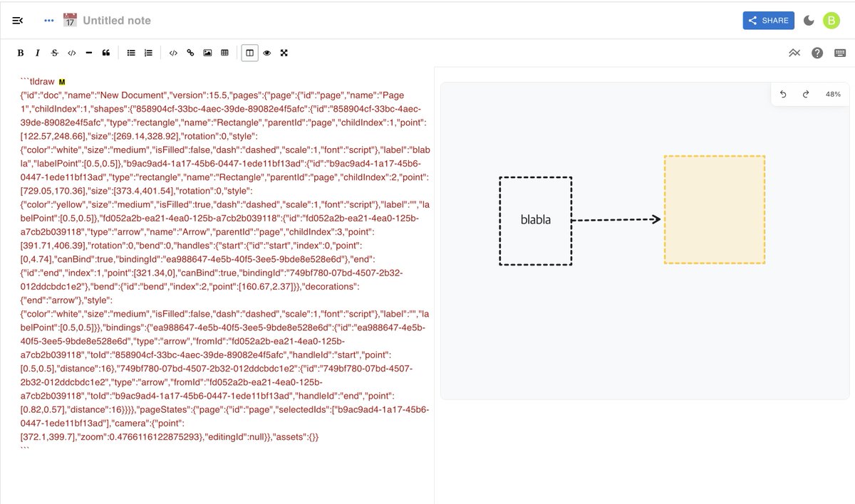This screenshot has width=855, height=504.
Task: Open the green B user avatar
Action: 831,21
